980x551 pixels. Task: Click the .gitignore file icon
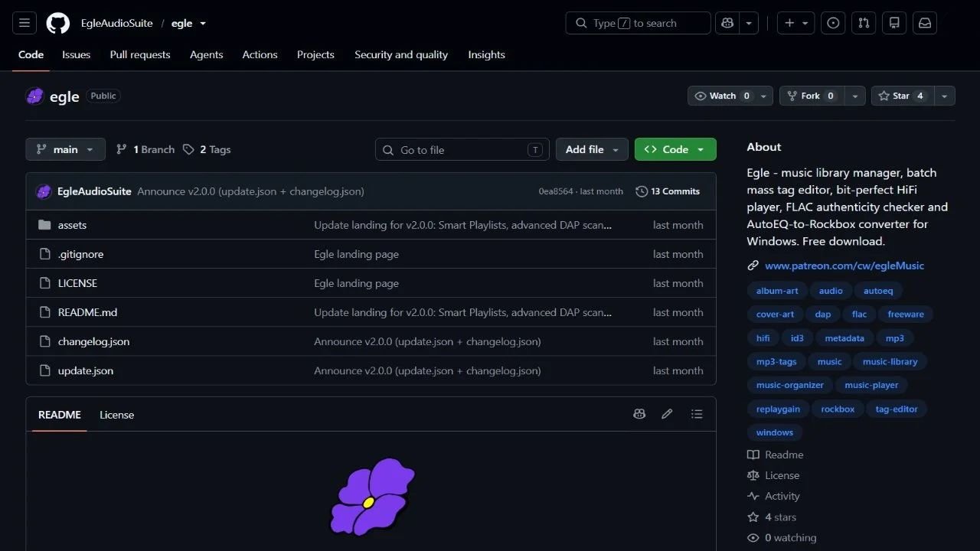pos(44,254)
